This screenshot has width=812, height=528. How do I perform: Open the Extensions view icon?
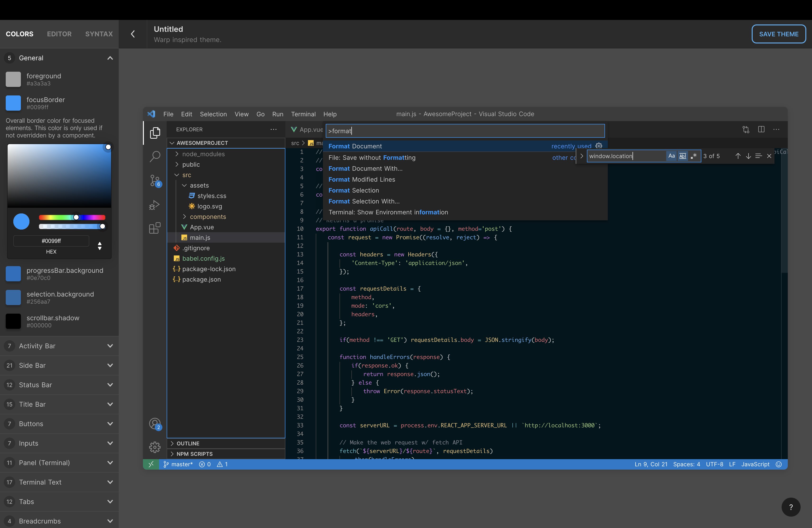click(x=155, y=228)
